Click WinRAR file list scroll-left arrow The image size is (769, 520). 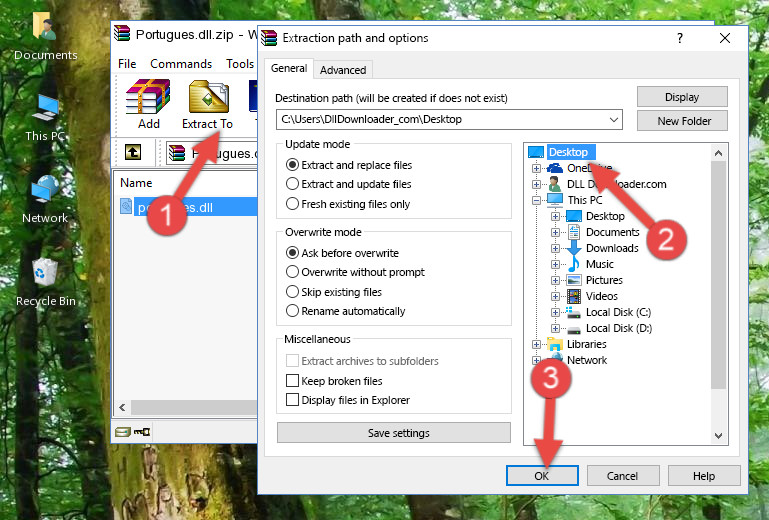pyautogui.click(x=122, y=407)
